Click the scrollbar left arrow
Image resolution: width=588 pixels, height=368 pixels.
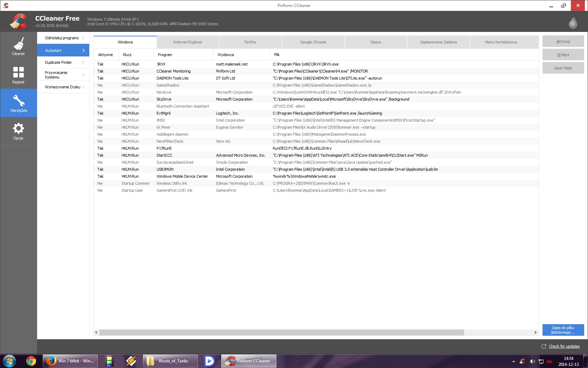96,332
